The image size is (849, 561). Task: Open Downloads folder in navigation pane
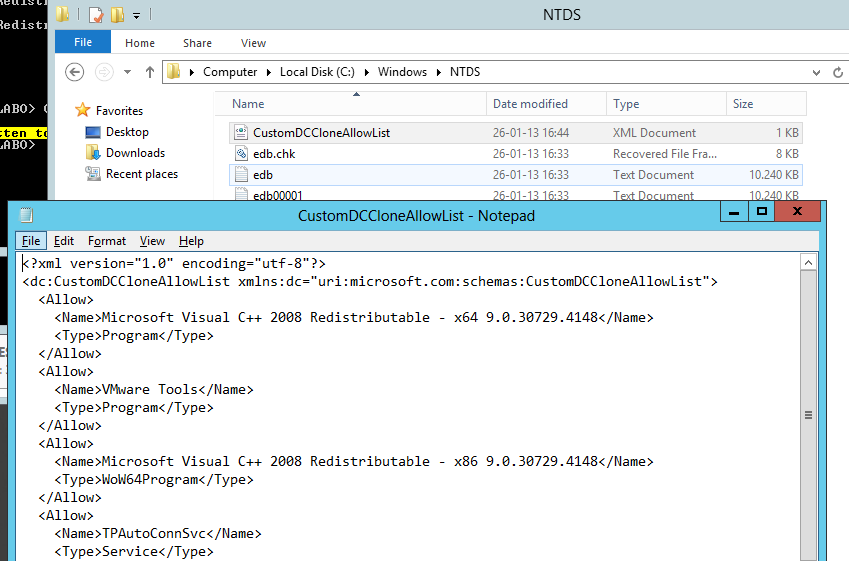(x=135, y=153)
